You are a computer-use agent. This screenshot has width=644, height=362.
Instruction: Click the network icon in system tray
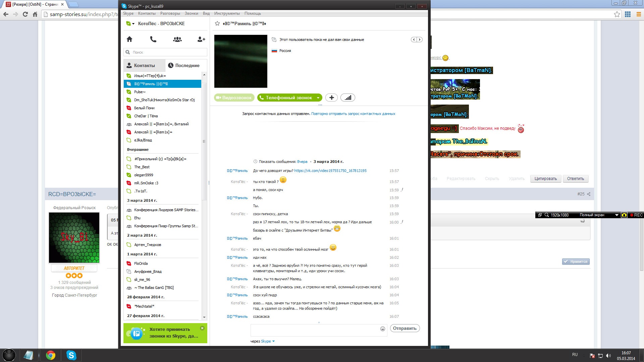[x=600, y=356]
